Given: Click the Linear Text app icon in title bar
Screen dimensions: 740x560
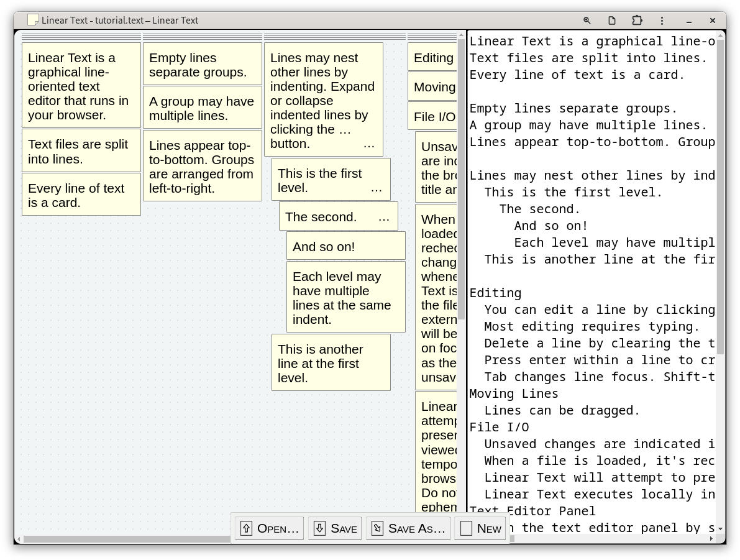Looking at the screenshot, I should [33, 20].
